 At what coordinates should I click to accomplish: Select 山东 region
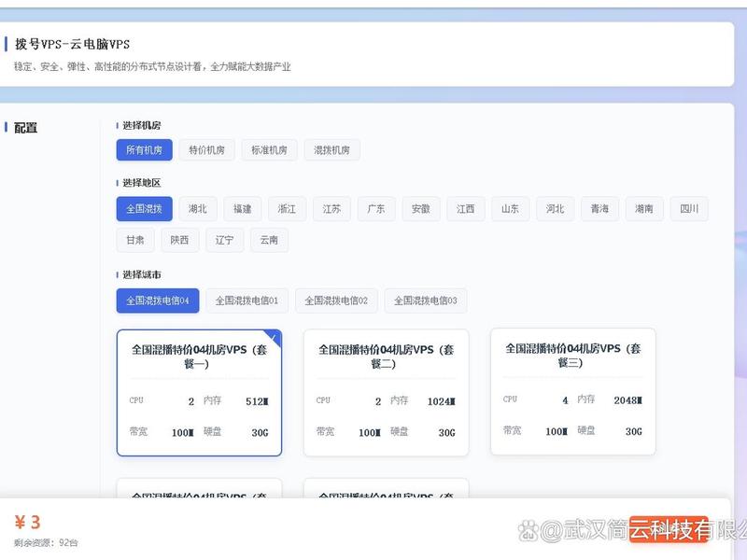pos(510,209)
